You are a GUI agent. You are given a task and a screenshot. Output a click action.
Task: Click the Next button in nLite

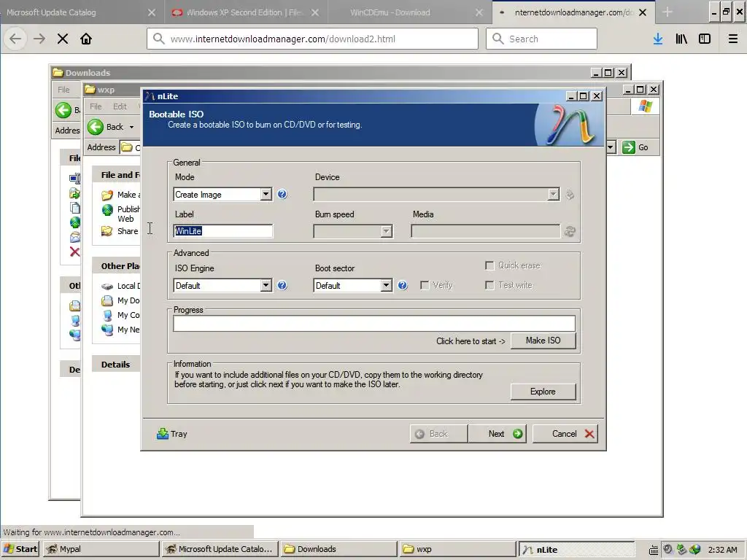[x=497, y=433]
